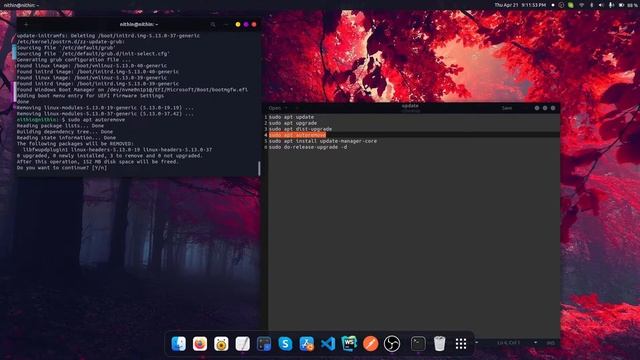
Task: Open terminal hamburger menu in header bar
Action: point(226,24)
